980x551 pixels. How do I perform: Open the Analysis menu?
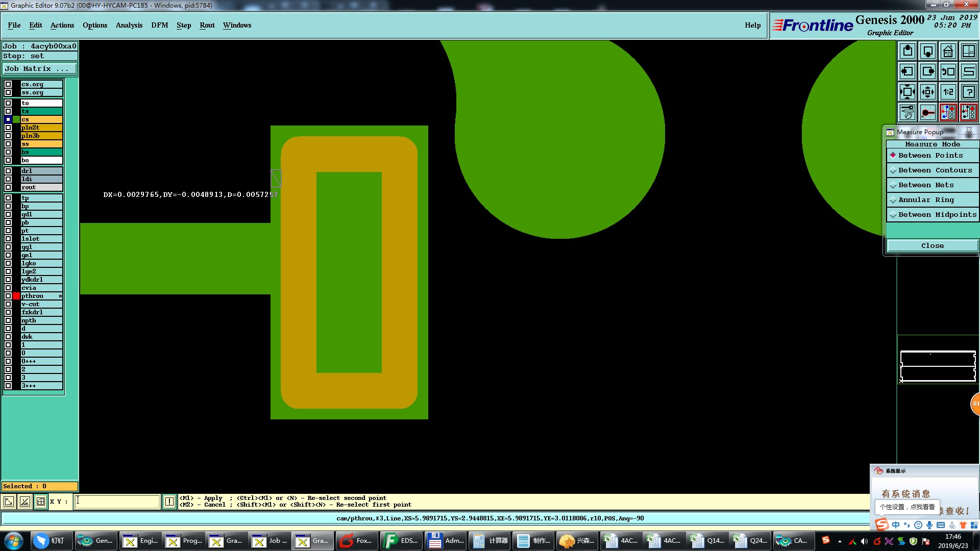point(129,25)
